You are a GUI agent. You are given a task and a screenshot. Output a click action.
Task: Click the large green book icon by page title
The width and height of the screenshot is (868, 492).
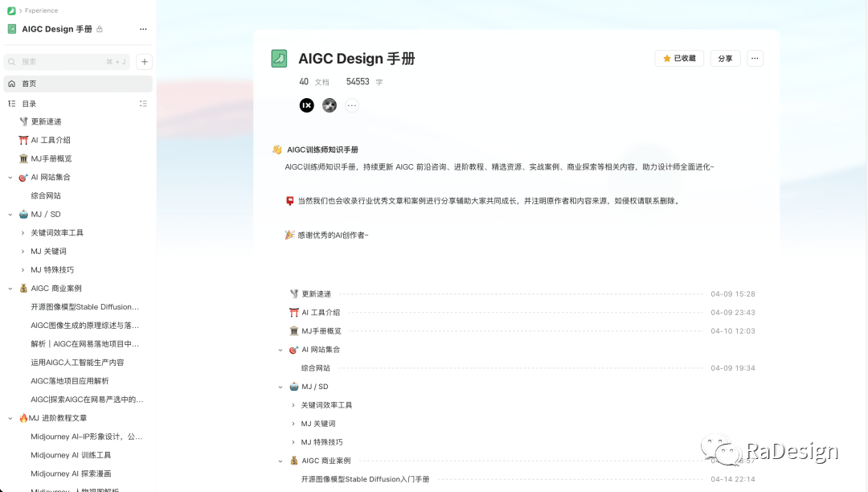click(x=279, y=59)
